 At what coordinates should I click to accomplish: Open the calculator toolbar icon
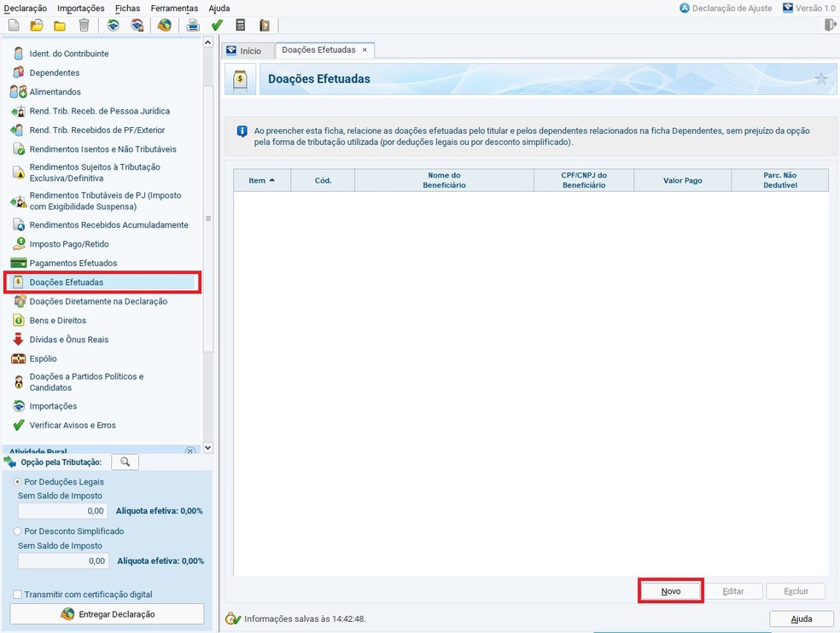(241, 26)
